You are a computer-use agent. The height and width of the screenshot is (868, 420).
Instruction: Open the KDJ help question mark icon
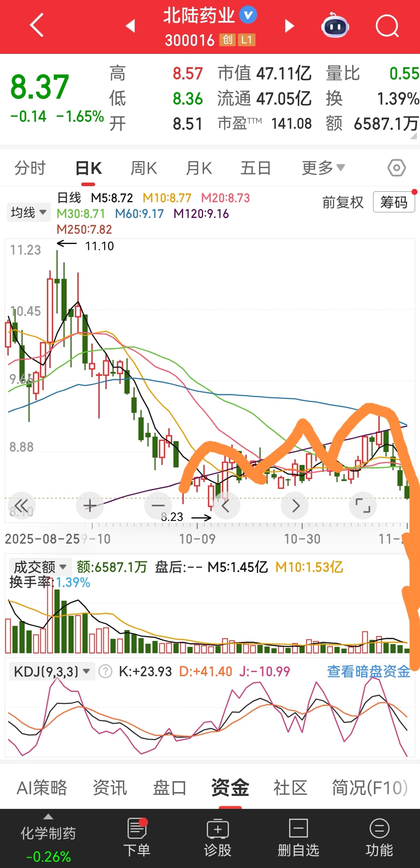point(105,671)
